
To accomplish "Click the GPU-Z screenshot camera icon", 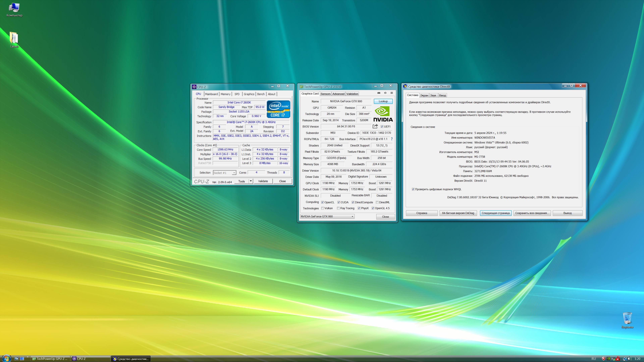I will pyautogui.click(x=379, y=93).
